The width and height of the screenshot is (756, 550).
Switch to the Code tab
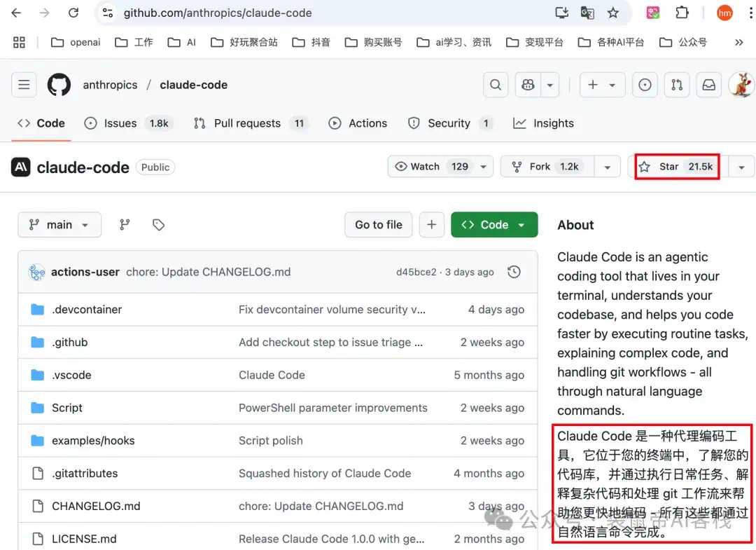pyautogui.click(x=41, y=123)
